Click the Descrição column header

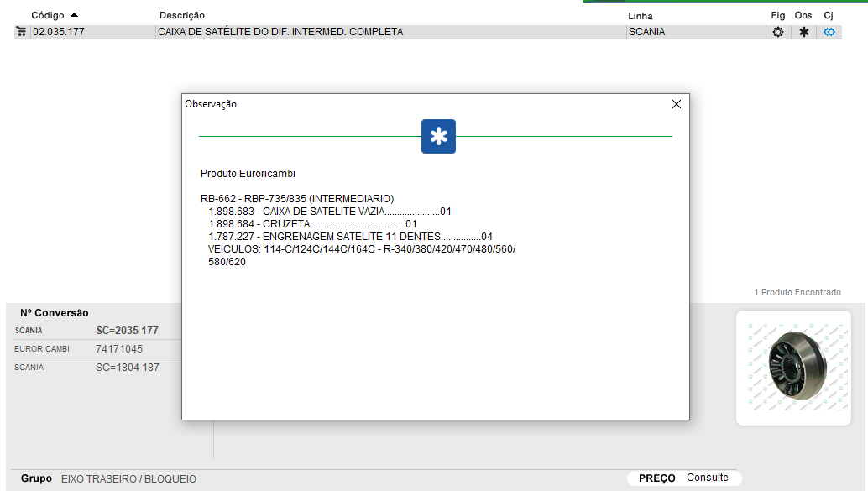click(182, 16)
